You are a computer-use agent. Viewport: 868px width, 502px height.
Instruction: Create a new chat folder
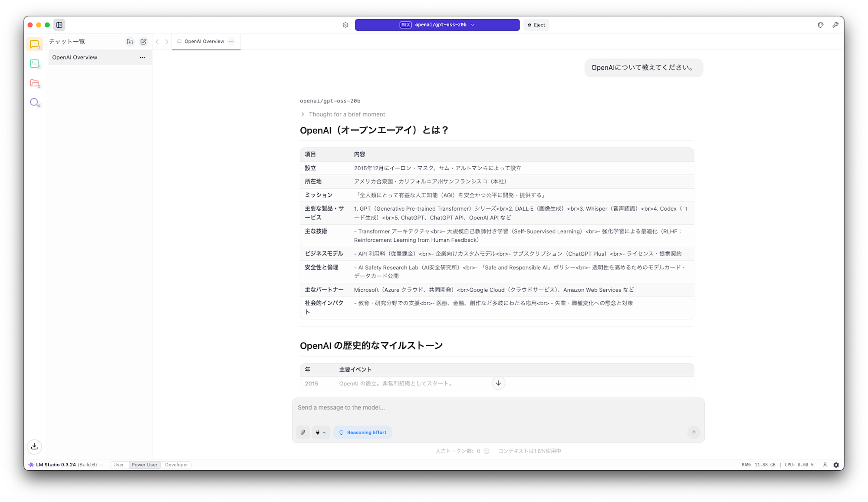(x=130, y=42)
